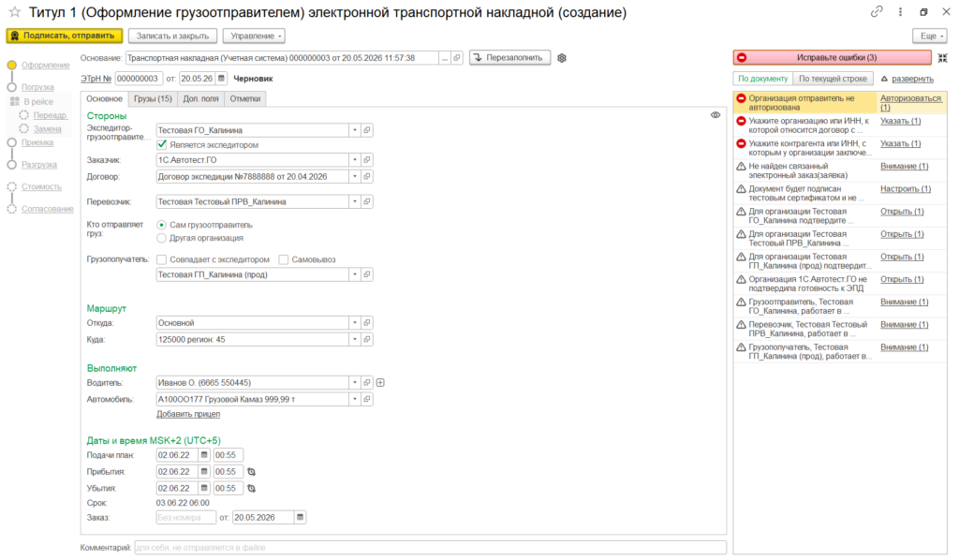The width and height of the screenshot is (959, 560).
Task: Open the Основание document with the open icon
Action: [x=457, y=58]
